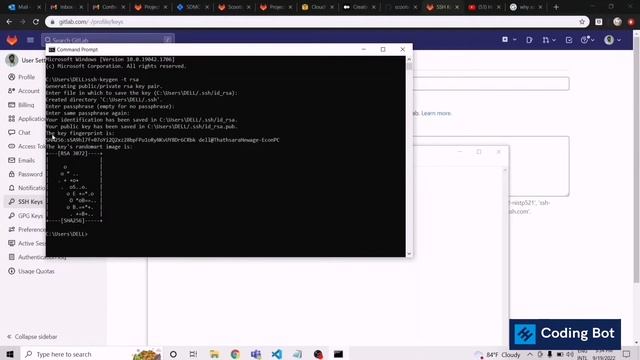640x360 pixels.
Task: Switch to the 'why c...' tab
Action: (527, 7)
